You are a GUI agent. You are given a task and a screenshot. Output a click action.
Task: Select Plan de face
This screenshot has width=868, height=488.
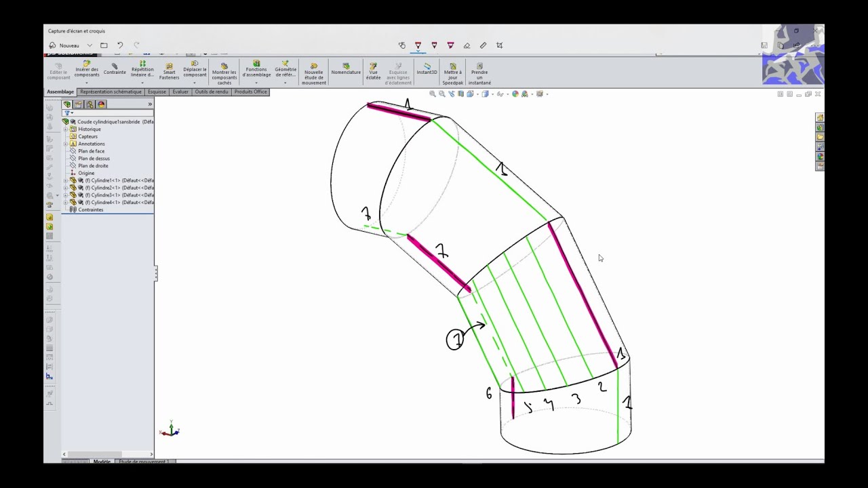pyautogui.click(x=91, y=151)
